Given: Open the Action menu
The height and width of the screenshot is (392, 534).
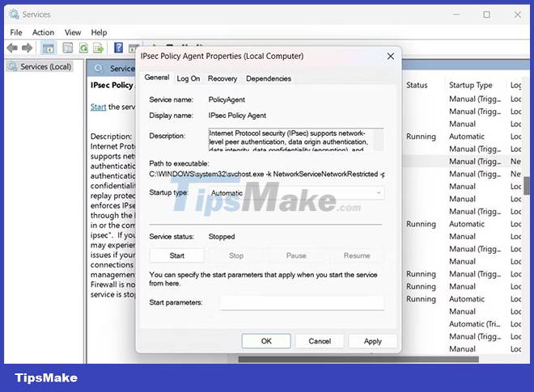Looking at the screenshot, I should pos(43,32).
